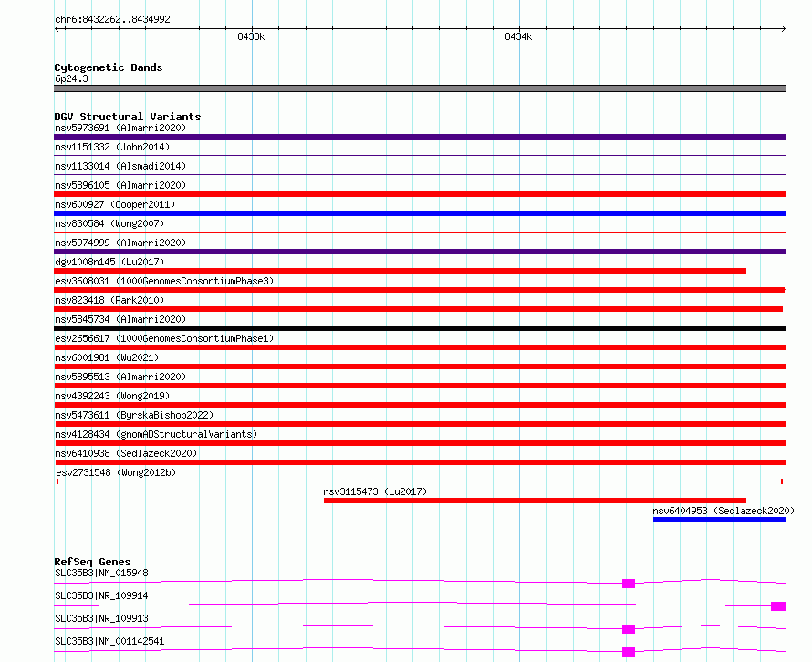Click the dgv1008n145 (Lu2017) red bar

[x=400, y=271]
